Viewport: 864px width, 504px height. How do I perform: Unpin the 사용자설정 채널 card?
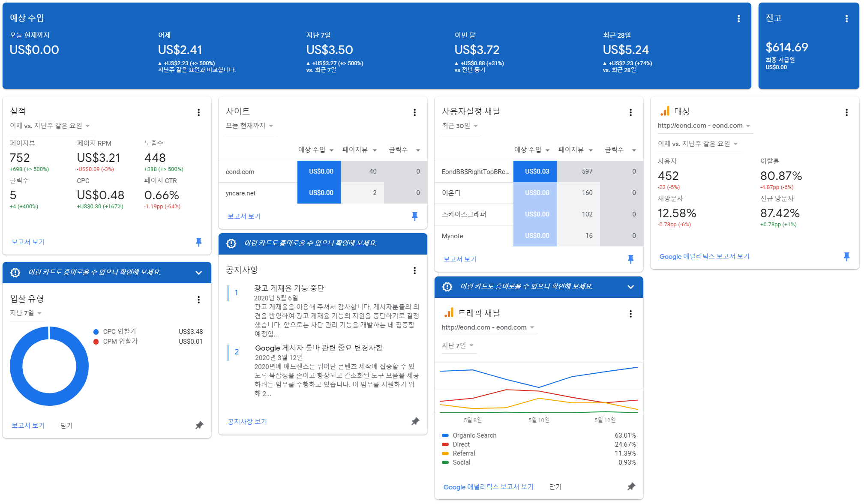(x=630, y=259)
